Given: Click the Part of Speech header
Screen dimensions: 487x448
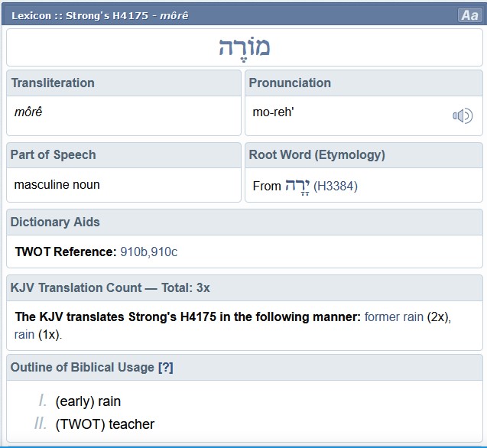Looking at the screenshot, I should [54, 154].
